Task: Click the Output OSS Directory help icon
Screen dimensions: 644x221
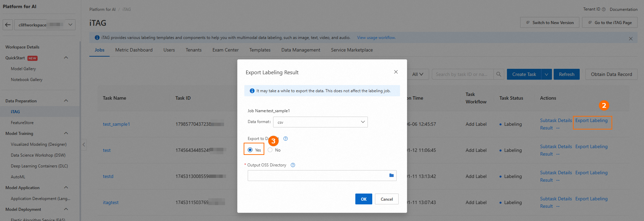Action: click(293, 165)
